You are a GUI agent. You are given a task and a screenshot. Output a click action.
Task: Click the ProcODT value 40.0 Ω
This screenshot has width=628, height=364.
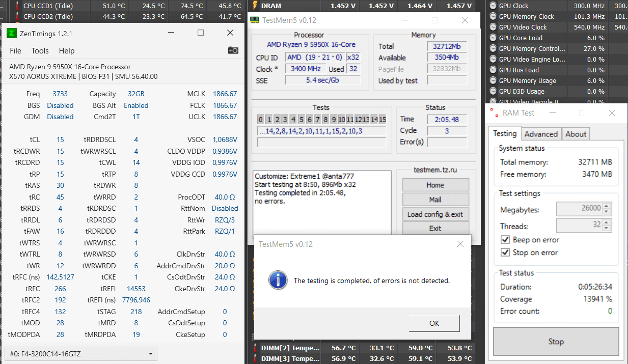[225, 197]
